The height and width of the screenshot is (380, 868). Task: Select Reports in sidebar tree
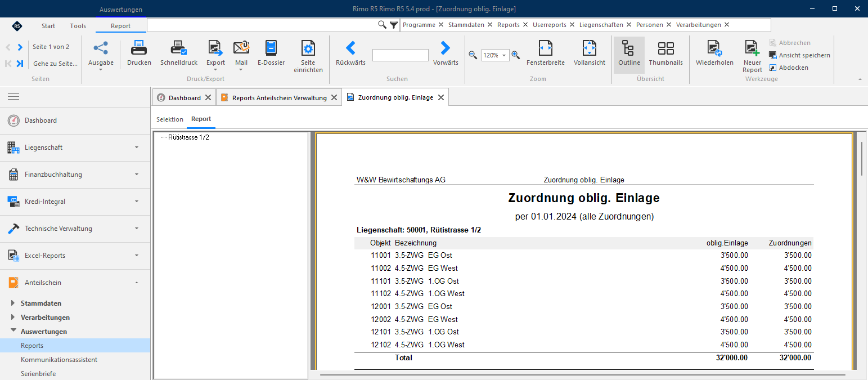click(x=75, y=346)
